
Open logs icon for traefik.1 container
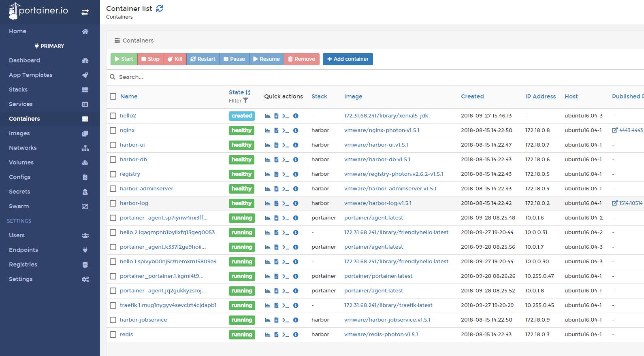point(276,305)
